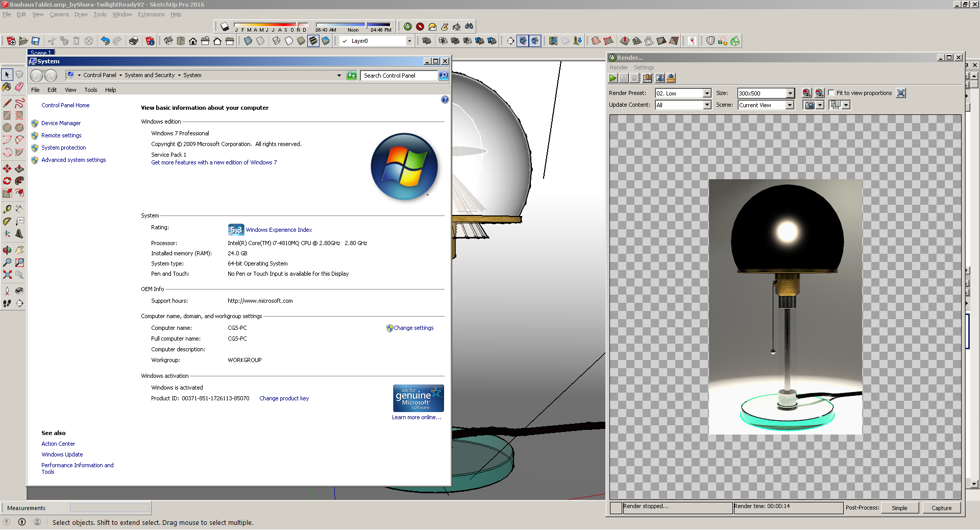Select the Orbit tool

click(x=7, y=250)
